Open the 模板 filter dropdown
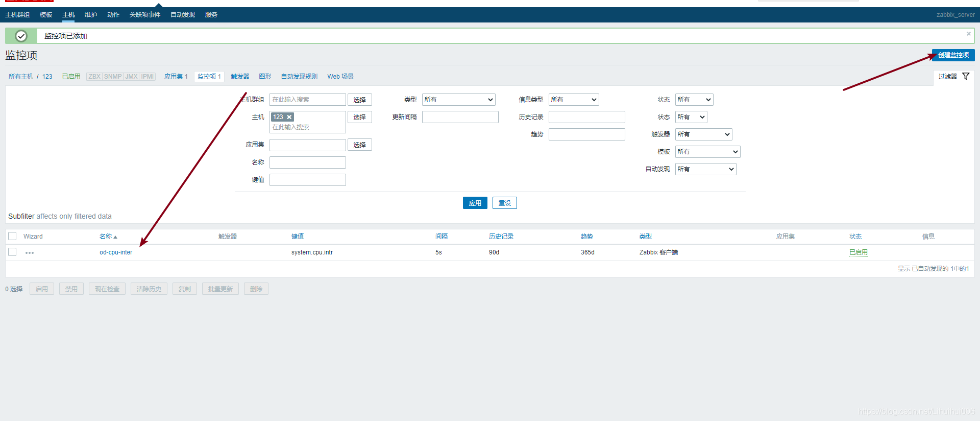 pyautogui.click(x=707, y=152)
